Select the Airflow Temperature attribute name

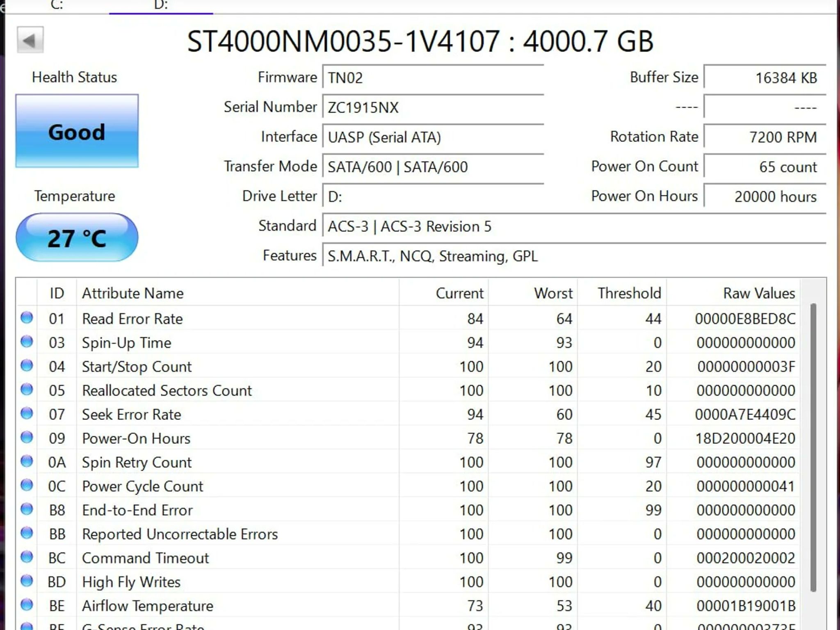coord(148,606)
